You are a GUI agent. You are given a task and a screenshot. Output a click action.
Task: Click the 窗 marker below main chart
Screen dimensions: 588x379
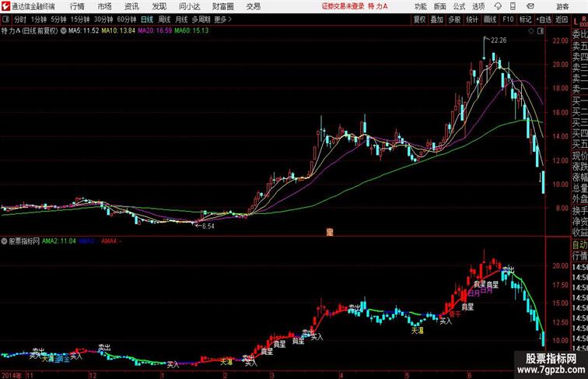coord(330,232)
